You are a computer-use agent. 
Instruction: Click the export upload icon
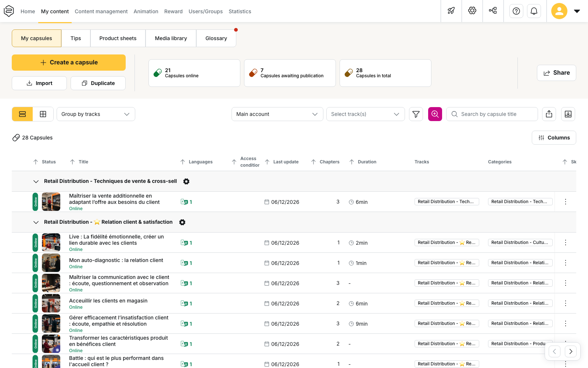pyautogui.click(x=549, y=114)
